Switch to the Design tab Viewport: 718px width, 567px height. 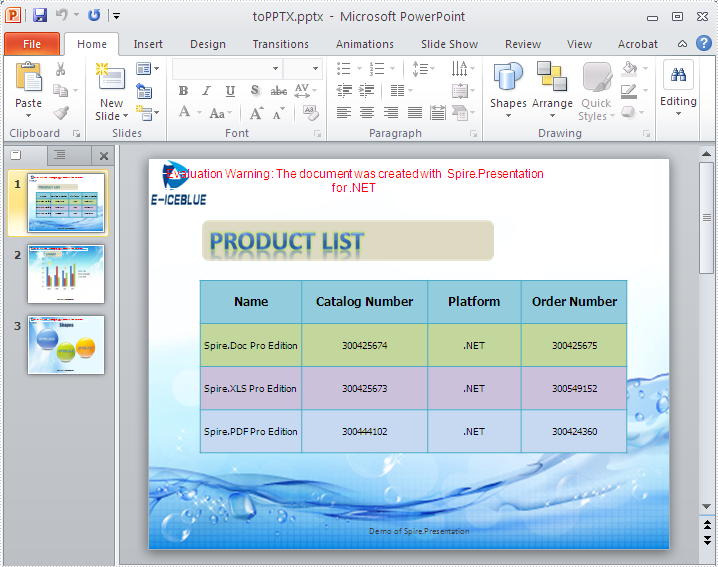point(208,44)
